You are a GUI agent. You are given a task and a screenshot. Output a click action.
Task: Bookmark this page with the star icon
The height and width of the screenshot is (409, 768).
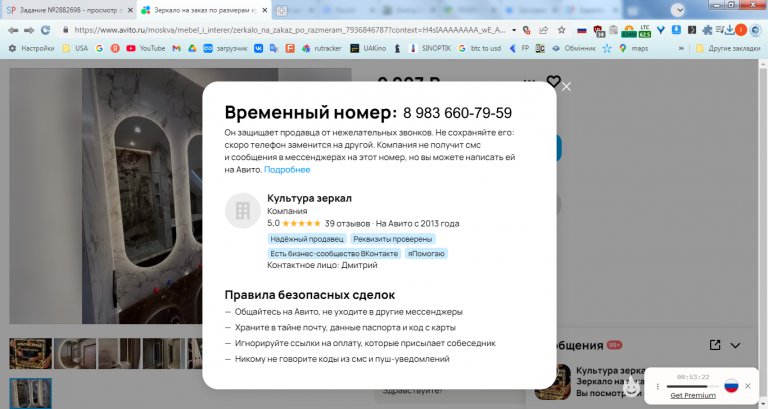tap(561, 30)
